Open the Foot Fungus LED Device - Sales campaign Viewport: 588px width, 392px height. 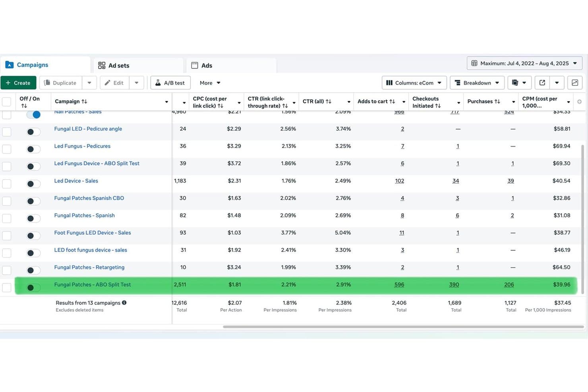pyautogui.click(x=93, y=233)
